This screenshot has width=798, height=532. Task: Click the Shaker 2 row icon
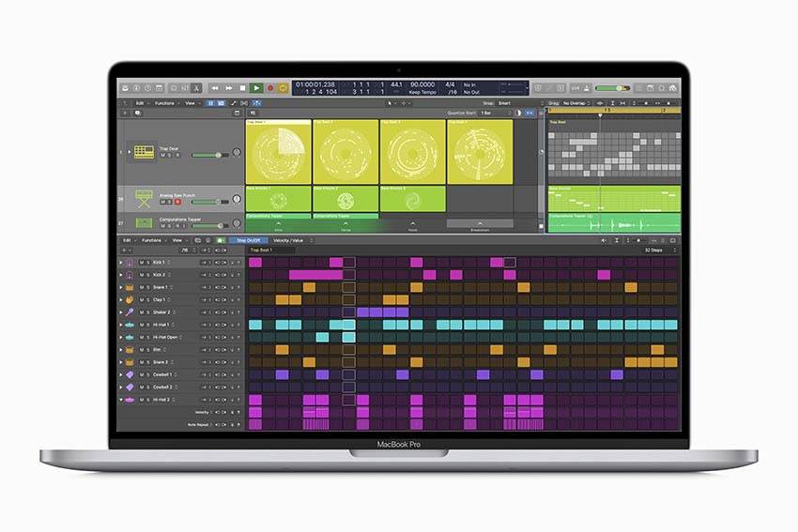coord(130,312)
